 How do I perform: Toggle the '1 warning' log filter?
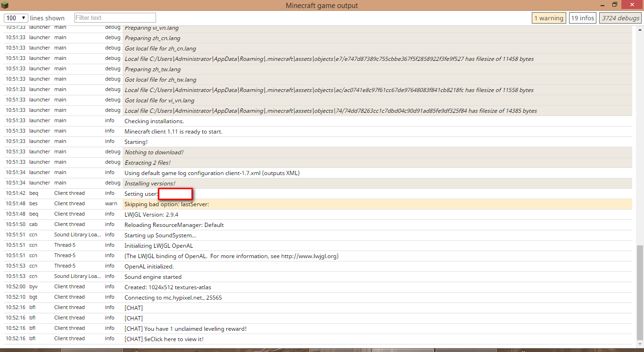548,18
